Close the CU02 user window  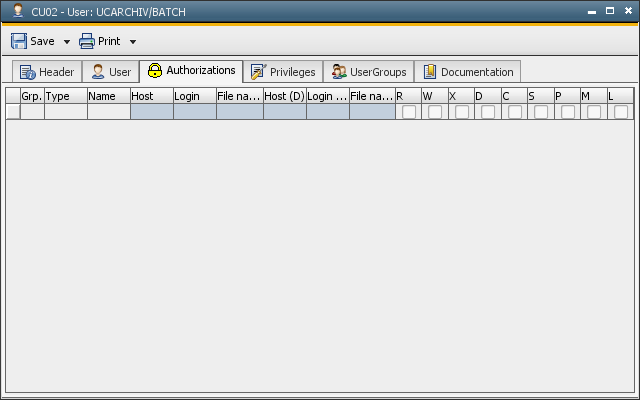(x=628, y=11)
